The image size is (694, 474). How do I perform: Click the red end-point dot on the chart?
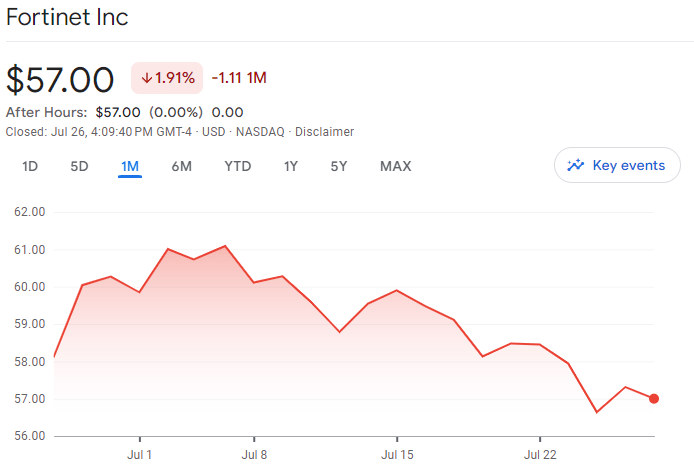coord(654,398)
